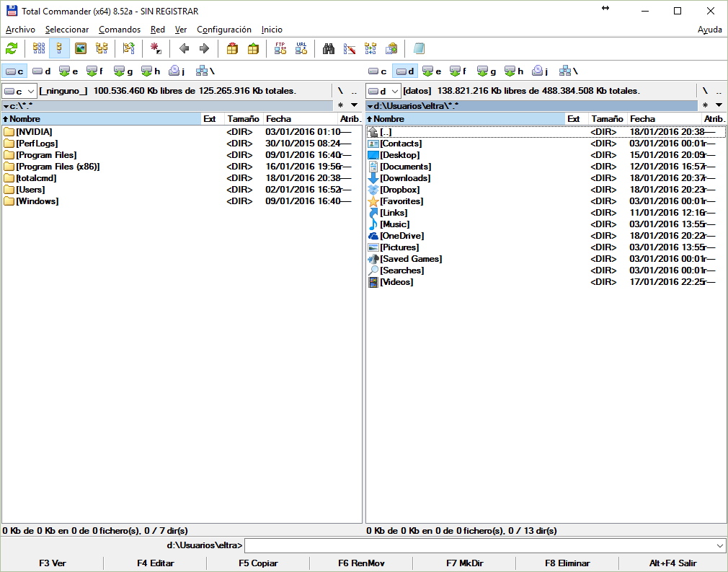Open network neighborhood in right drive bar
The height and width of the screenshot is (572, 728).
point(569,71)
